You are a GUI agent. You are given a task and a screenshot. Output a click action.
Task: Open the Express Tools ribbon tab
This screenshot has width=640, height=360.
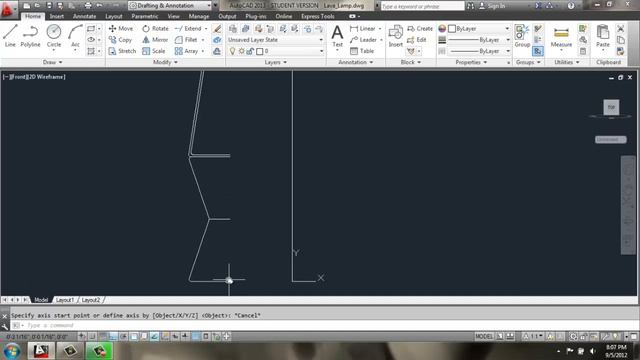pos(318,16)
